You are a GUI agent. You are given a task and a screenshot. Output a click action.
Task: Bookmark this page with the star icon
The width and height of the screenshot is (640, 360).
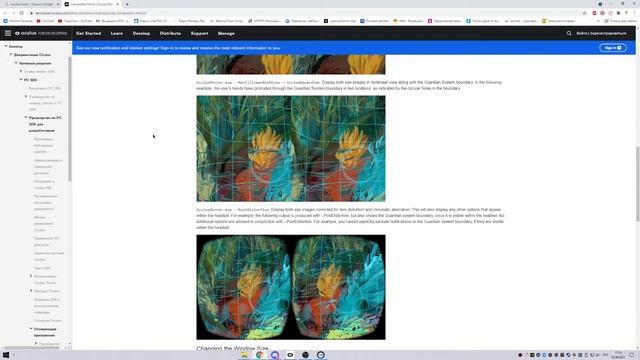pos(584,13)
